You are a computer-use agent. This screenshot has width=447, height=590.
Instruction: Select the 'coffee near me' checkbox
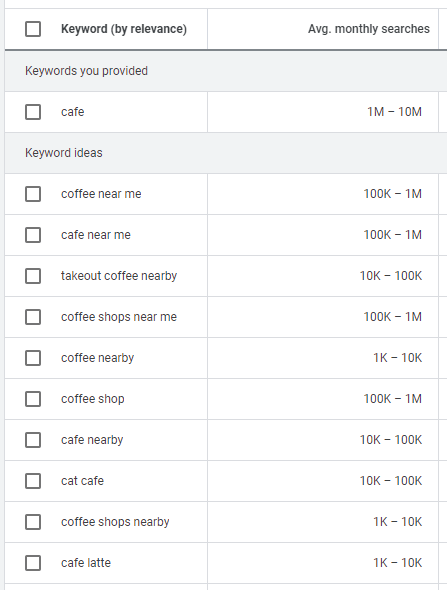coord(33,194)
